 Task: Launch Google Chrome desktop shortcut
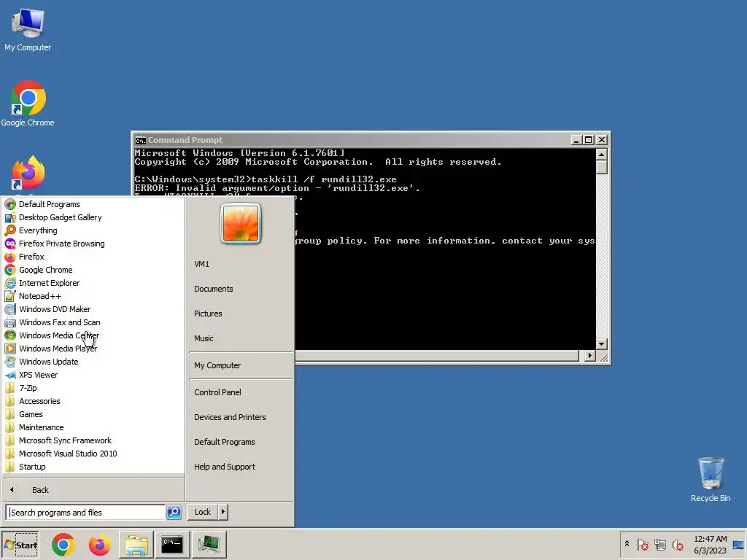[x=28, y=104]
